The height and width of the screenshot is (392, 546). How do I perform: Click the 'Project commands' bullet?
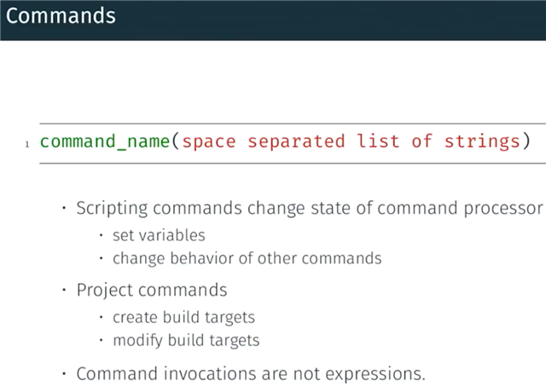point(152,290)
